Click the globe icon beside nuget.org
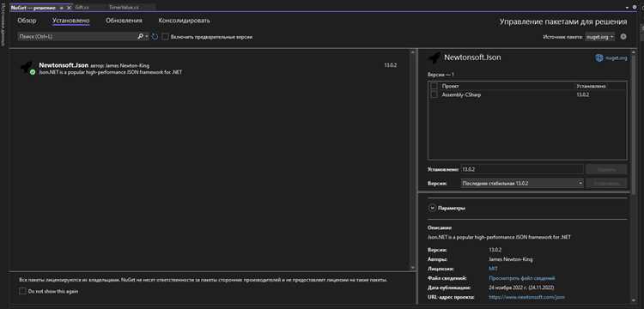Image resolution: width=644 pixels, height=309 pixels. pos(599,58)
